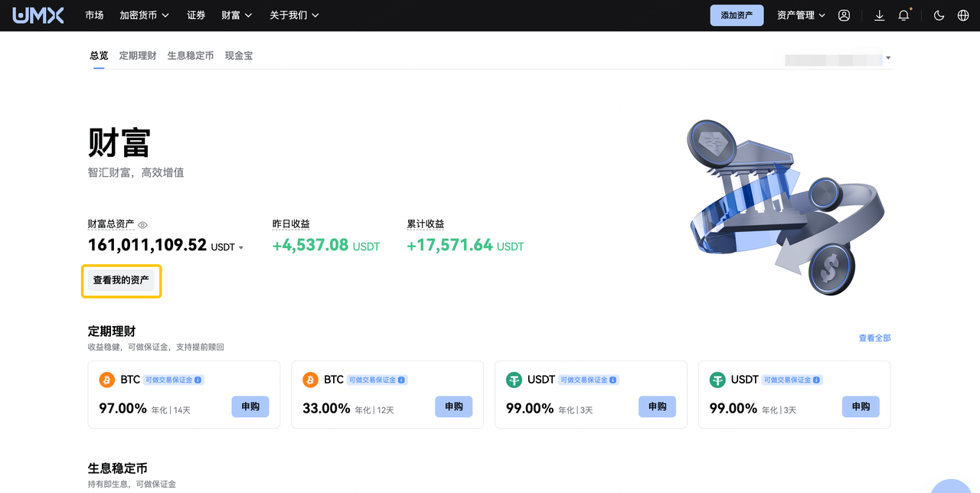Click the info icon on the 97.00% BTC margin tag
The height and width of the screenshot is (493, 980).
click(x=198, y=380)
